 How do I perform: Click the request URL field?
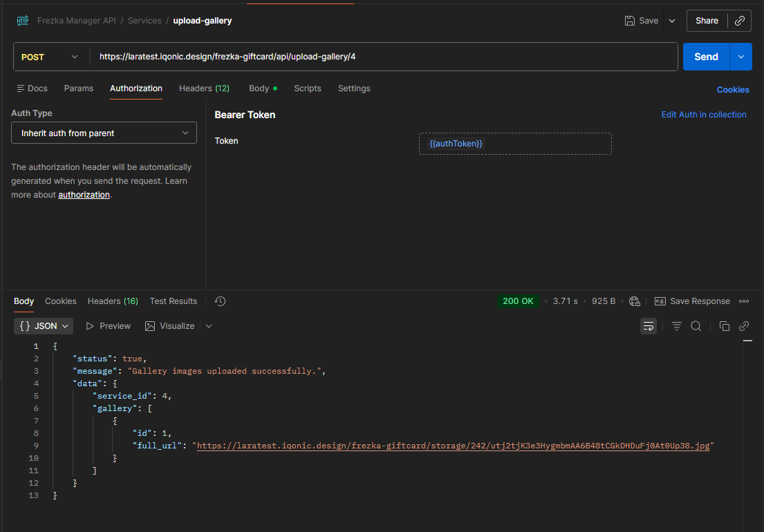click(384, 57)
